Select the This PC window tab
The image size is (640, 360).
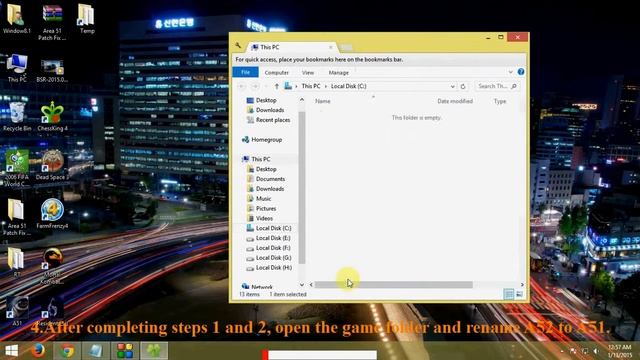291,47
